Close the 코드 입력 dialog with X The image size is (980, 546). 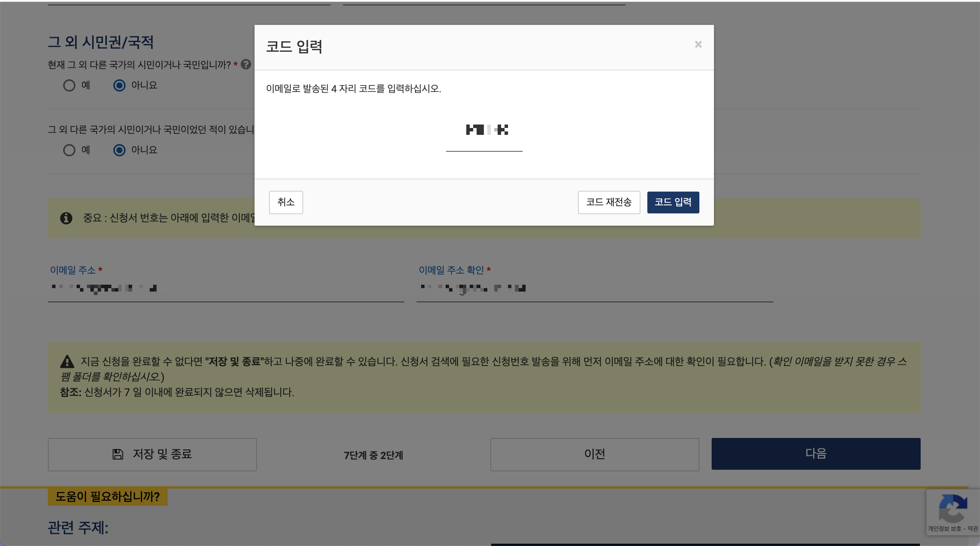tap(698, 44)
